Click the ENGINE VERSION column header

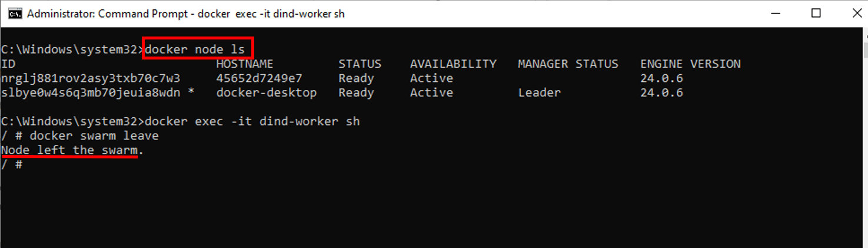click(690, 64)
